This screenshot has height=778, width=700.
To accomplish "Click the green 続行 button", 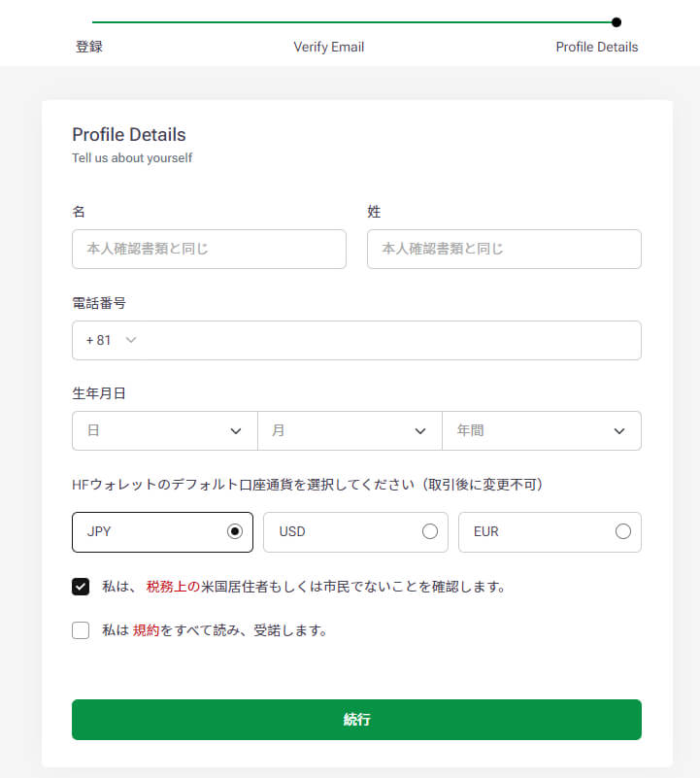I will (x=356, y=720).
